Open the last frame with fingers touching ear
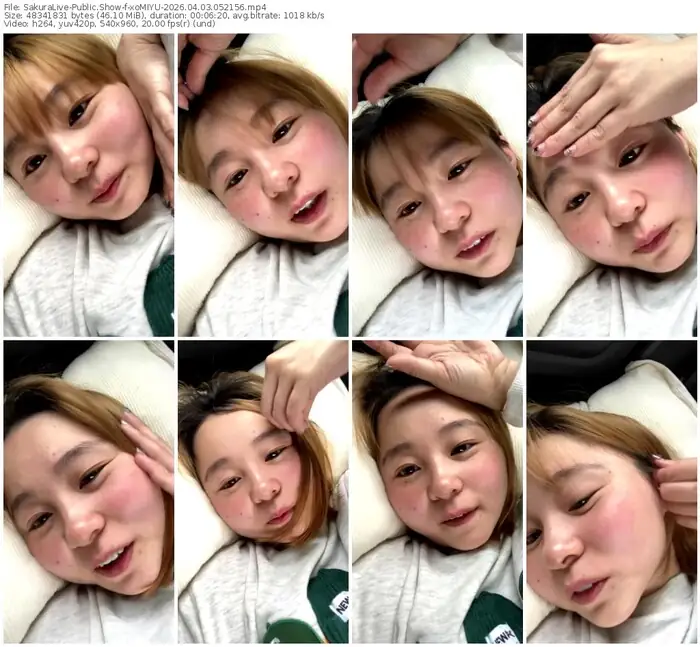Image resolution: width=700 pixels, height=647 pixels. [612, 491]
